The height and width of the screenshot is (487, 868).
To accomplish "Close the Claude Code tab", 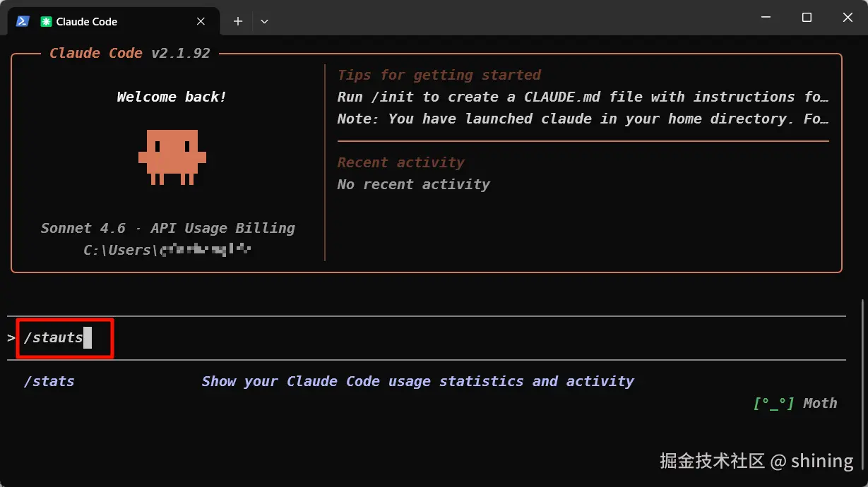I will 201,21.
